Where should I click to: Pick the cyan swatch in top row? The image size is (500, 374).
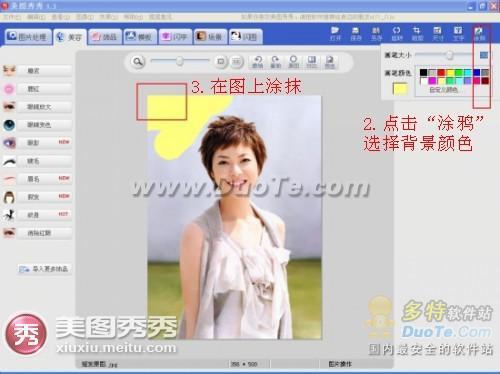[468, 73]
